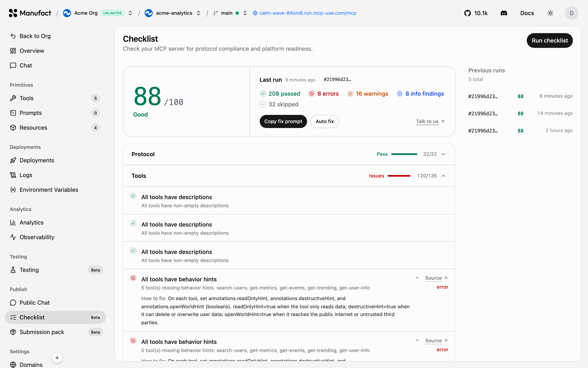Filter by 8 info findings
This screenshot has height=368, width=588.
tap(420, 94)
